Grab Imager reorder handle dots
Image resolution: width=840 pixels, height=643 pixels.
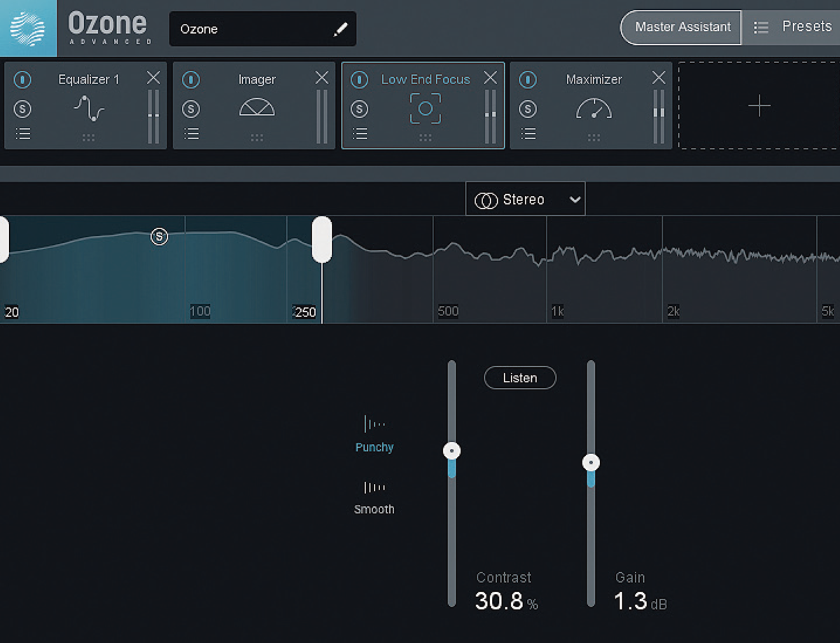click(257, 138)
